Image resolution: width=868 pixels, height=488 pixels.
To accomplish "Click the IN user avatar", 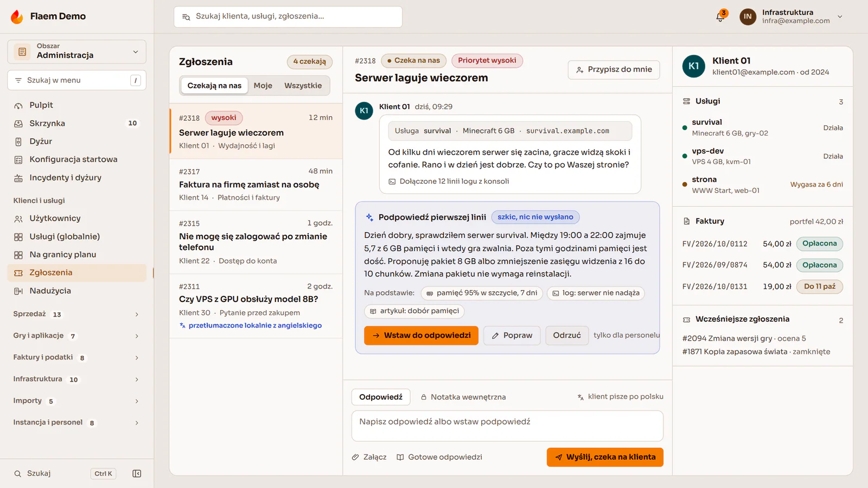I will click(748, 16).
